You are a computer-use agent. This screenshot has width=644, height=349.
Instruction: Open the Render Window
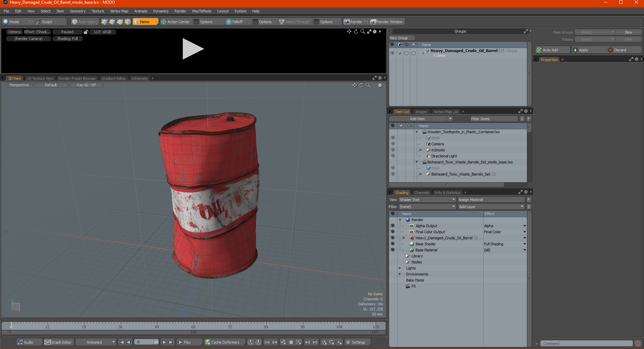click(x=387, y=22)
